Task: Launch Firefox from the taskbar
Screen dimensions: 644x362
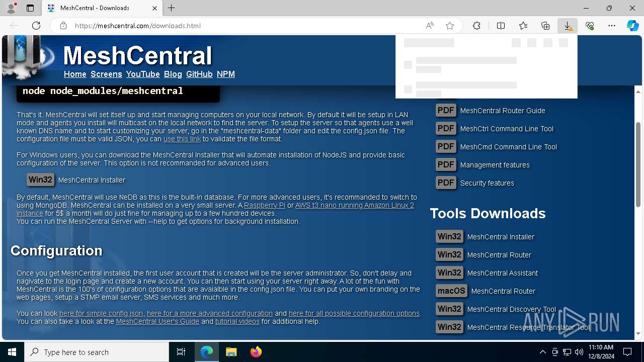Action: [x=256, y=352]
